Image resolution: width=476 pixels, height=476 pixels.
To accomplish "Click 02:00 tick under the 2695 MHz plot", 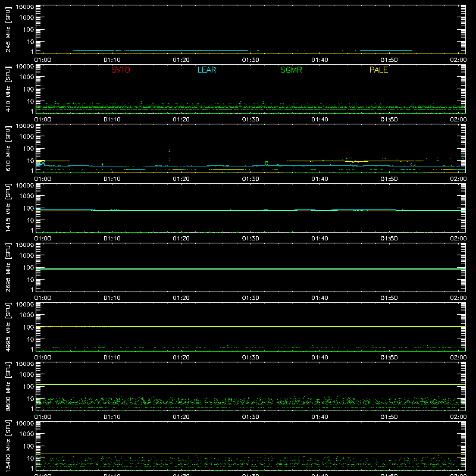I will pos(458,298).
